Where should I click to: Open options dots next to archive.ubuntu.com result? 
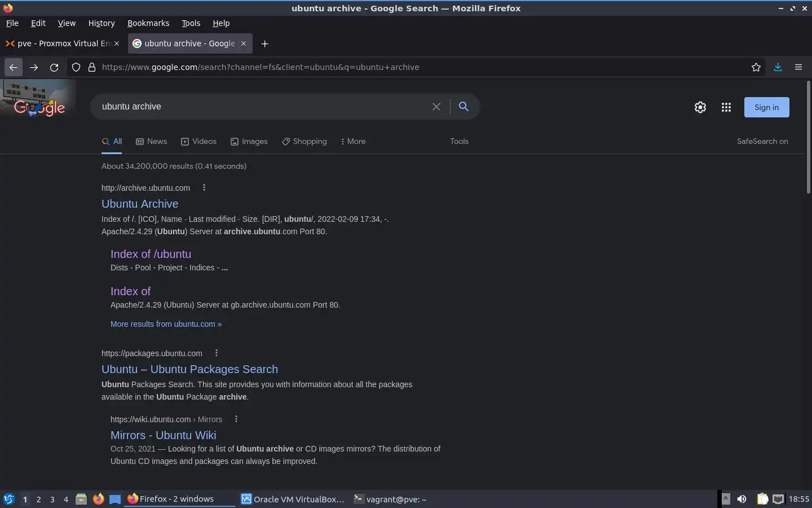(204, 187)
